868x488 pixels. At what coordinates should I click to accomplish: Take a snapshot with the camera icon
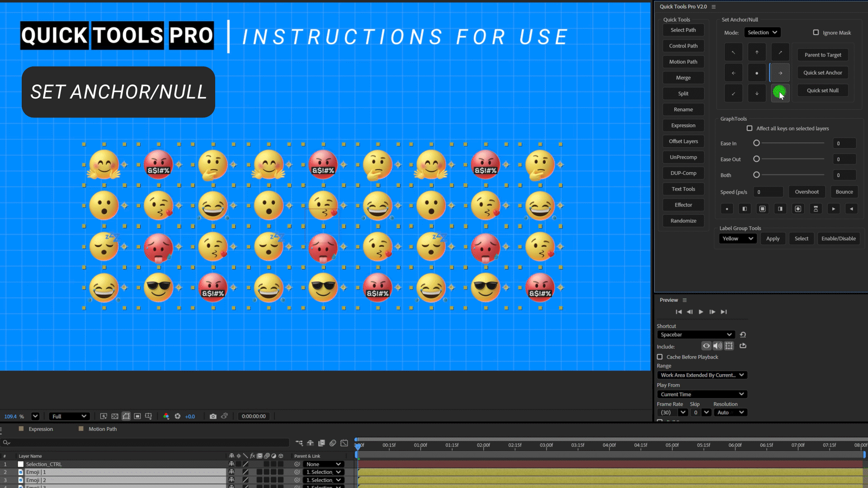213,416
